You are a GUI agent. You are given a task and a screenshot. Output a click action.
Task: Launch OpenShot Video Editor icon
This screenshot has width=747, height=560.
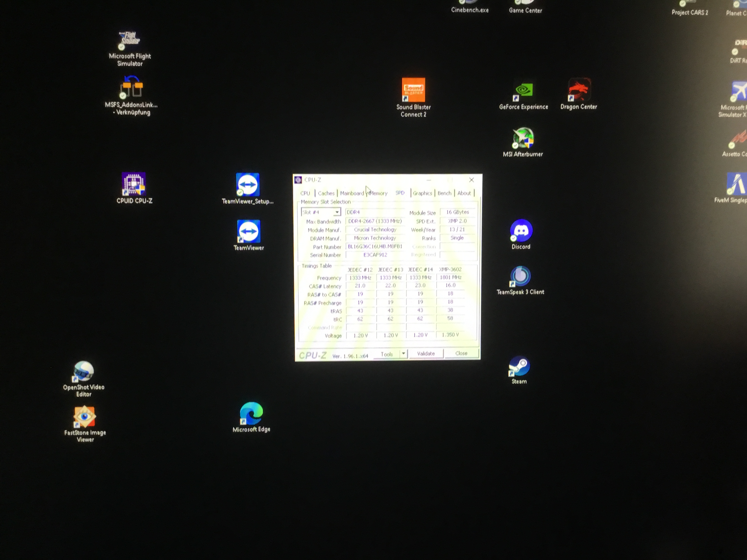click(x=84, y=371)
